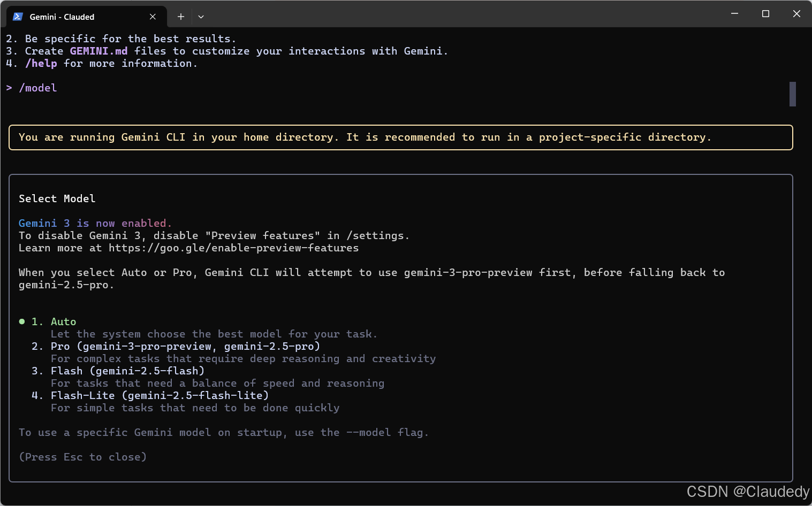The image size is (812, 506).
Task: Click the 'Gemini 3 is now enabled.' text
Action: (x=95, y=223)
